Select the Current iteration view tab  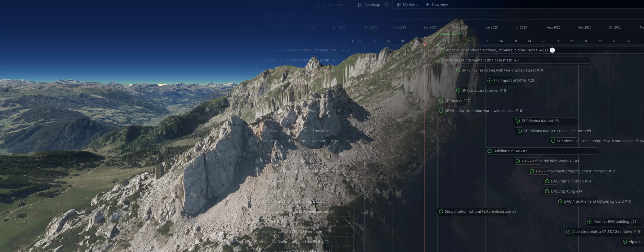[x=335, y=5]
